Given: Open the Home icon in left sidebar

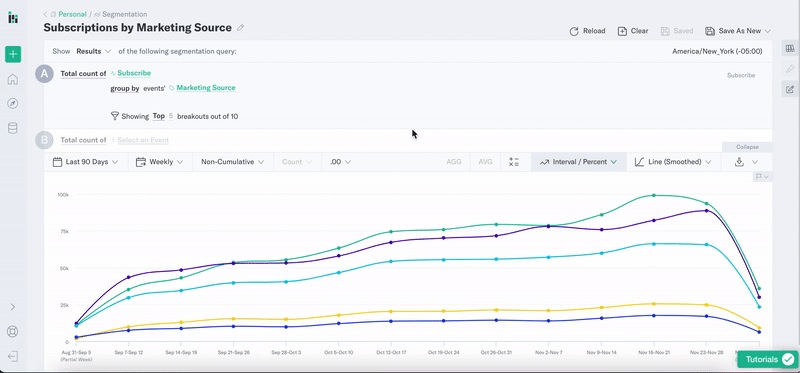Looking at the screenshot, I should 13,79.
